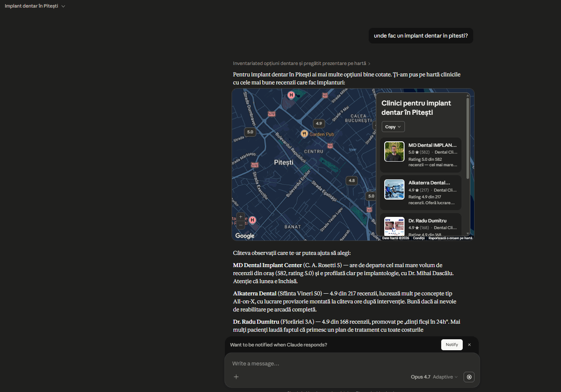Open the Opus 4.7 Adaptive model selector
This screenshot has width=561, height=392.
pyautogui.click(x=434, y=377)
